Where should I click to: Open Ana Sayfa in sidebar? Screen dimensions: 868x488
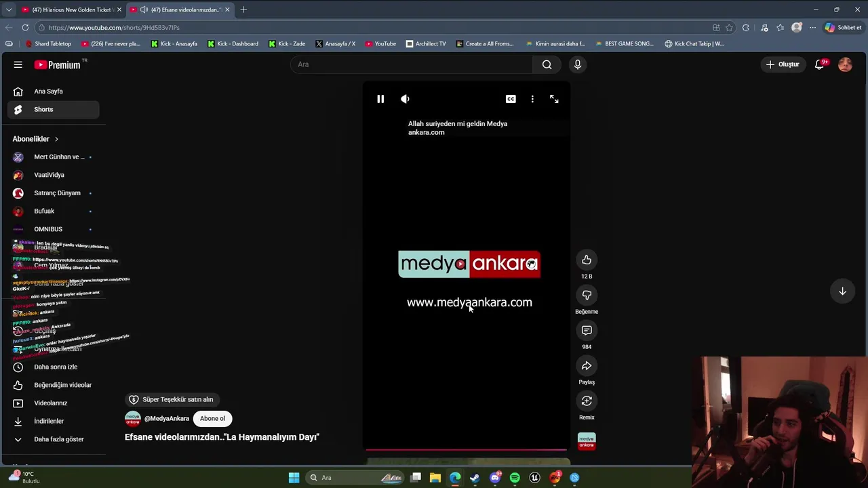53,91
